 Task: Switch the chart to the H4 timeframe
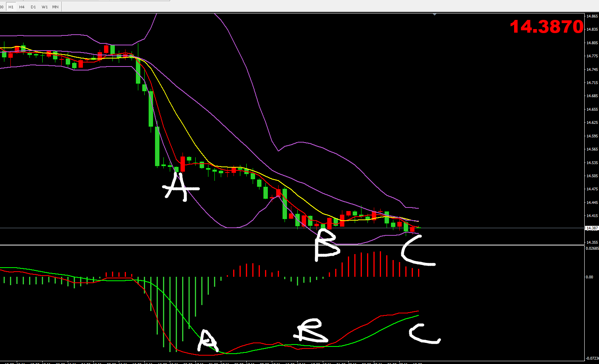tap(22, 7)
